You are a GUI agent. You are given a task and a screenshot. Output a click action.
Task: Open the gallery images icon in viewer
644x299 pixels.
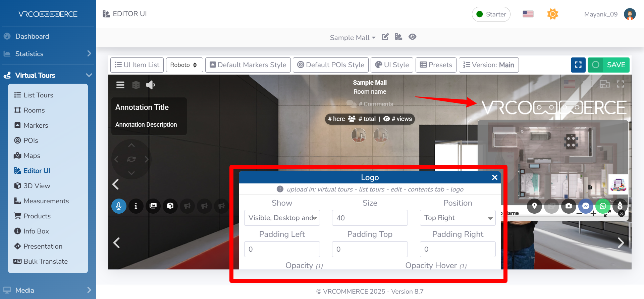153,206
